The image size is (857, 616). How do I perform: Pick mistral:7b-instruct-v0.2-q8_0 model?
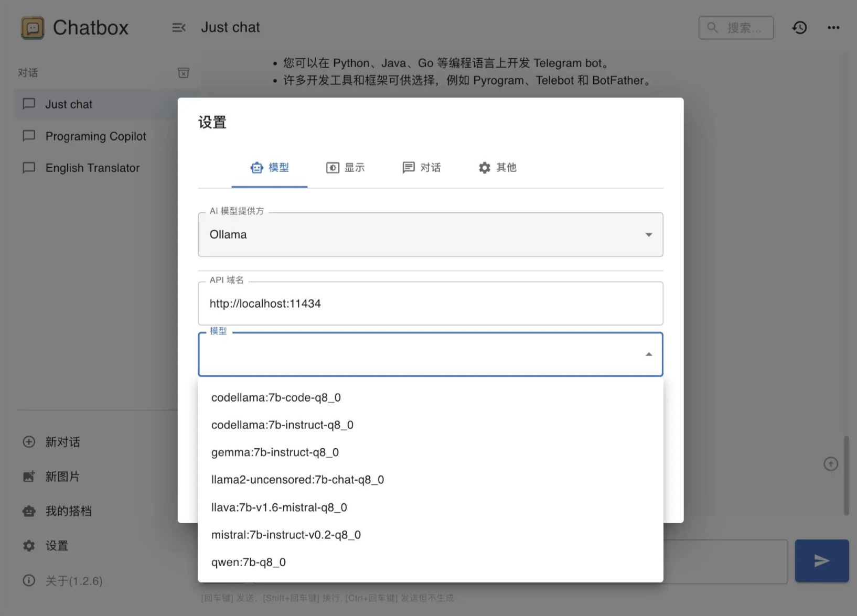pos(431,535)
